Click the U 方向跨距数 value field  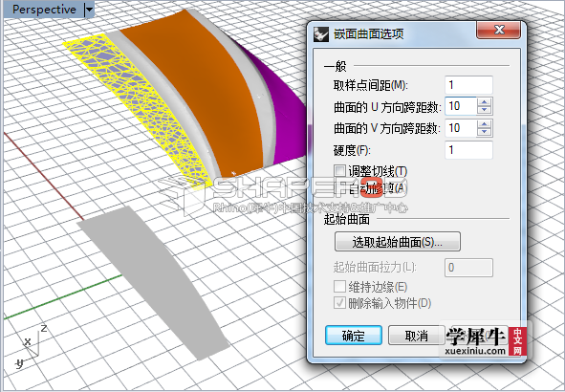461,106
